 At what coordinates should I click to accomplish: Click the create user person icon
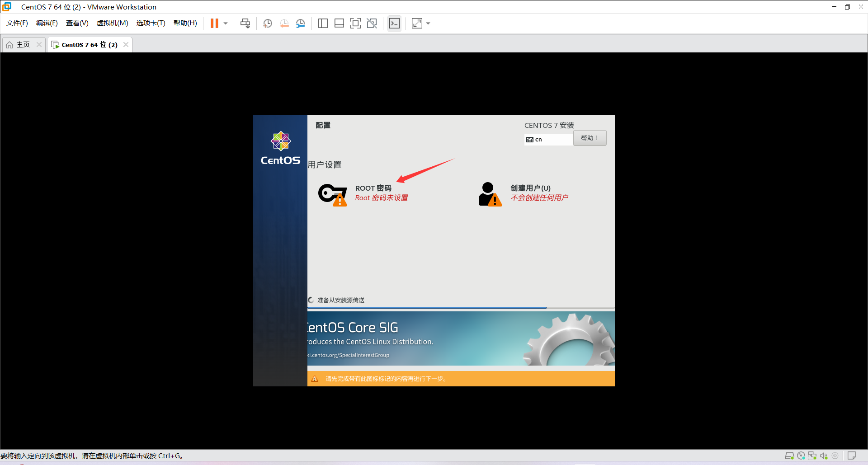point(490,194)
